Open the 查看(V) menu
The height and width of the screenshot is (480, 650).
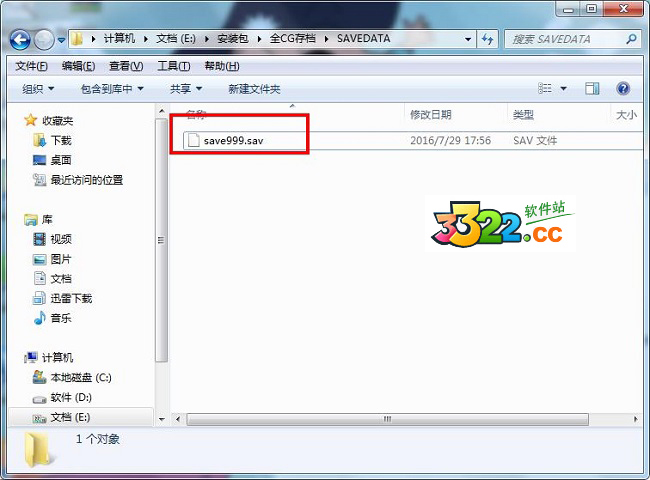126,66
